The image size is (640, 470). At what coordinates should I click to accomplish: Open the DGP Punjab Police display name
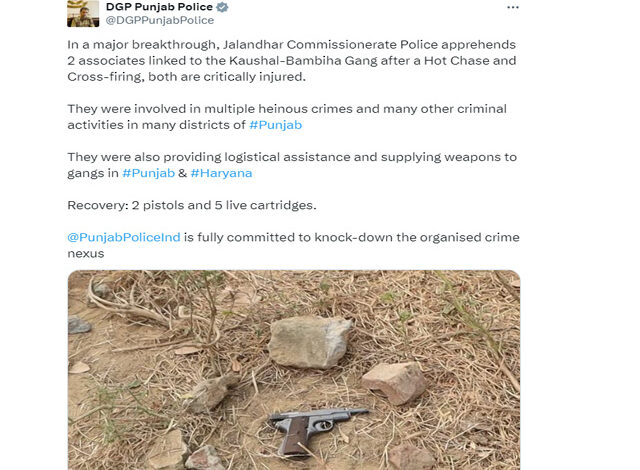coord(159,7)
